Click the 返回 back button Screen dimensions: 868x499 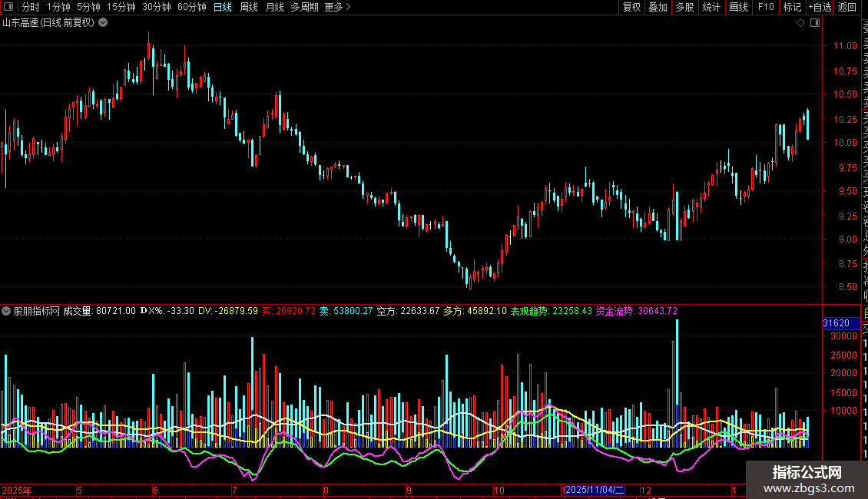[847, 7]
